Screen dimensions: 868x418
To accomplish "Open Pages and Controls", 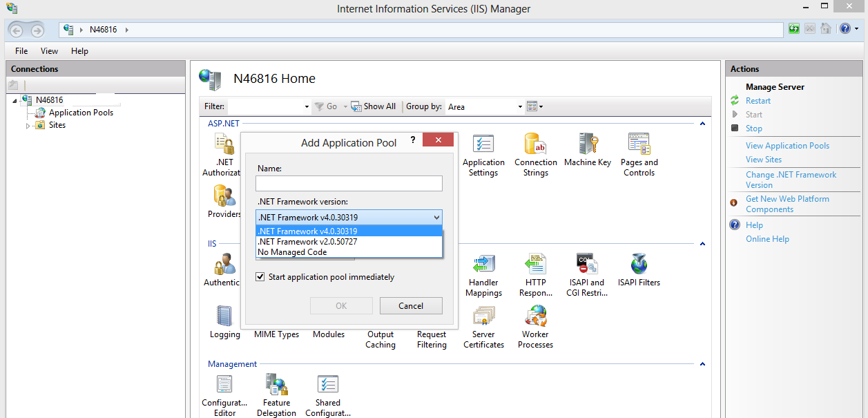I will (638, 153).
